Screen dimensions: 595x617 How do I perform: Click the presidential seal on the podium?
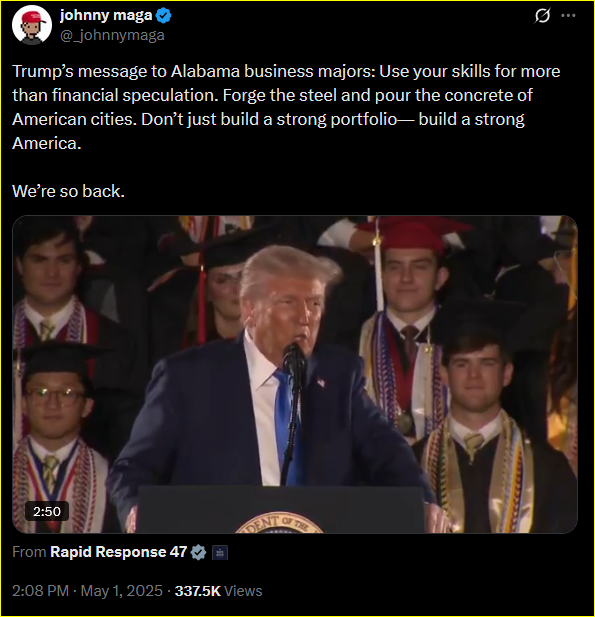tap(279, 523)
